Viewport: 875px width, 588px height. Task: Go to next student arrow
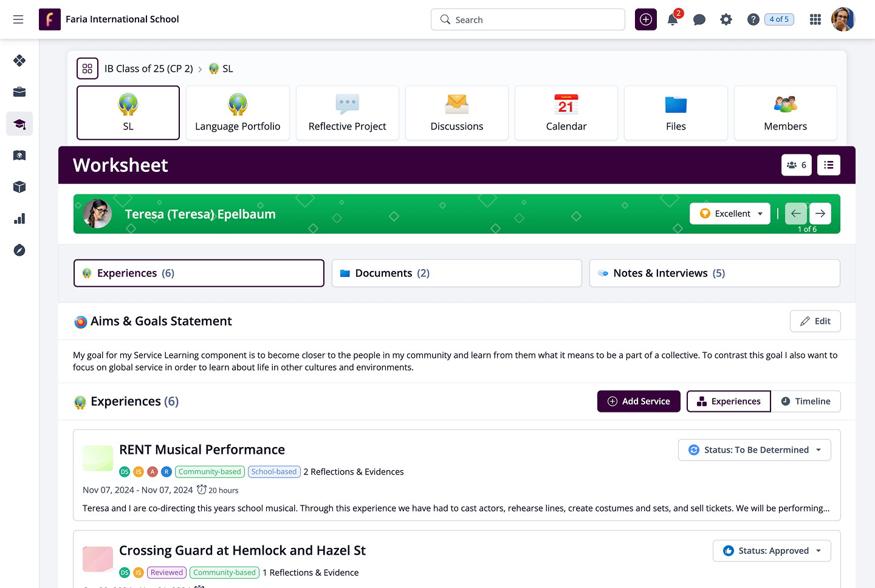820,214
